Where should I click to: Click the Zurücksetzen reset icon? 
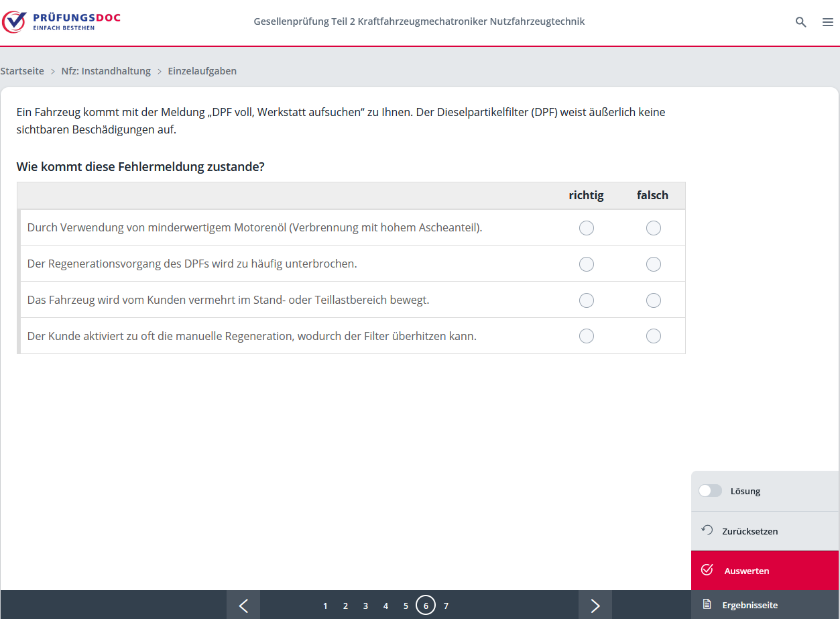tap(707, 530)
